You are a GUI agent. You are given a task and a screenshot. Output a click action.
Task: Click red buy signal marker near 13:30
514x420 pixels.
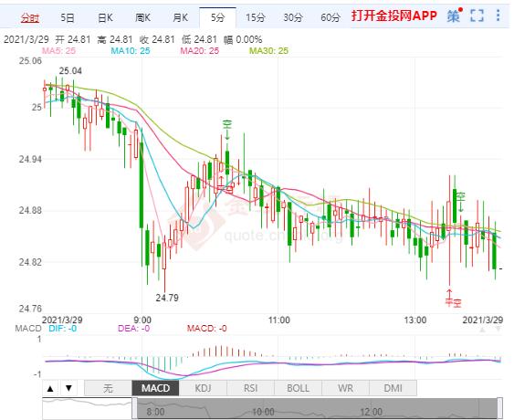click(453, 298)
